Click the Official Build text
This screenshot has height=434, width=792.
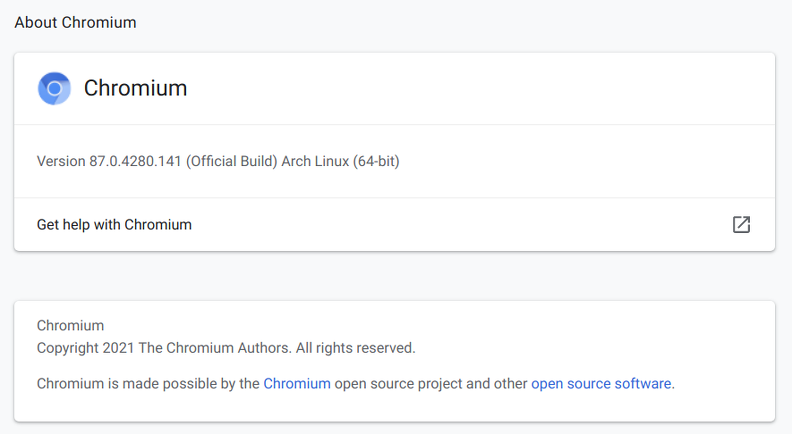(x=232, y=161)
